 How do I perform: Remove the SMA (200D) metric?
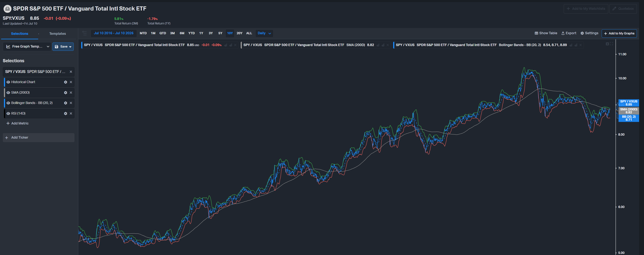(x=71, y=93)
